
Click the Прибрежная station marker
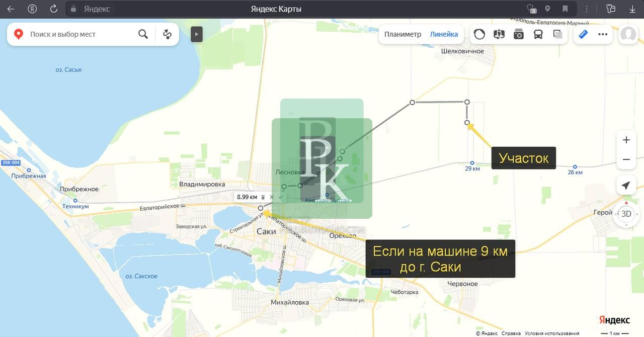point(29,170)
